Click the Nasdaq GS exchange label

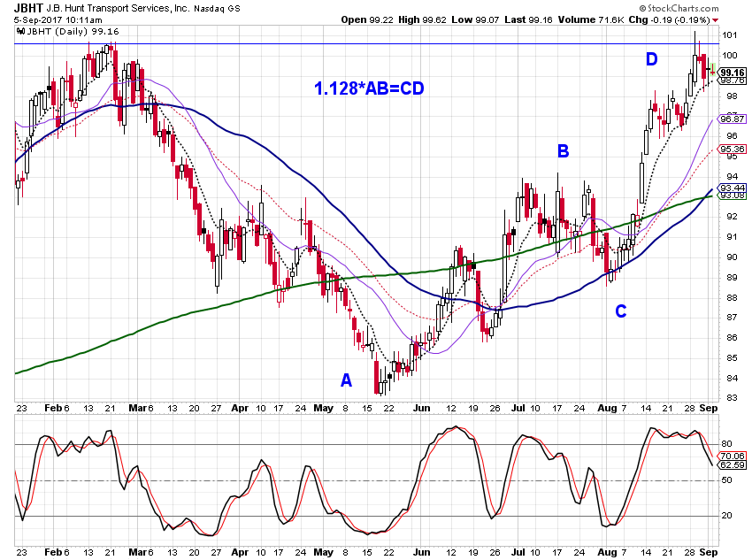[217, 9]
